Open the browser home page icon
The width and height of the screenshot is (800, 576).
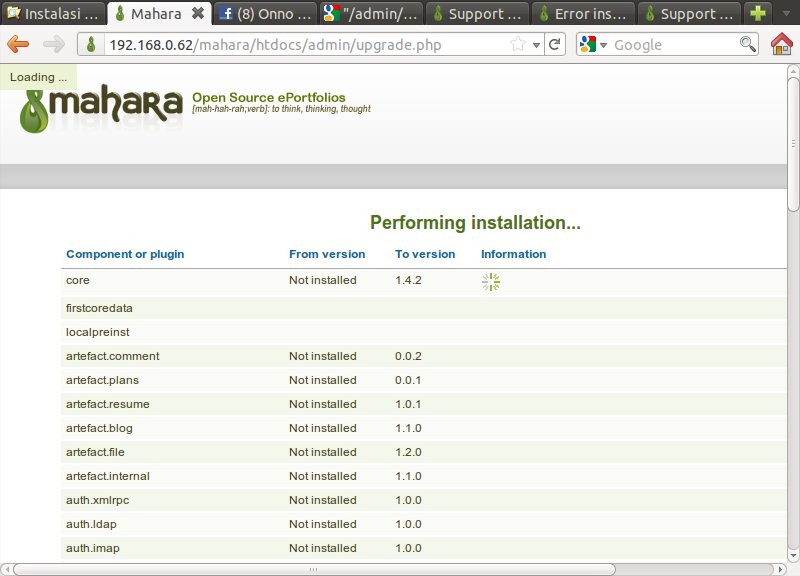pos(782,45)
